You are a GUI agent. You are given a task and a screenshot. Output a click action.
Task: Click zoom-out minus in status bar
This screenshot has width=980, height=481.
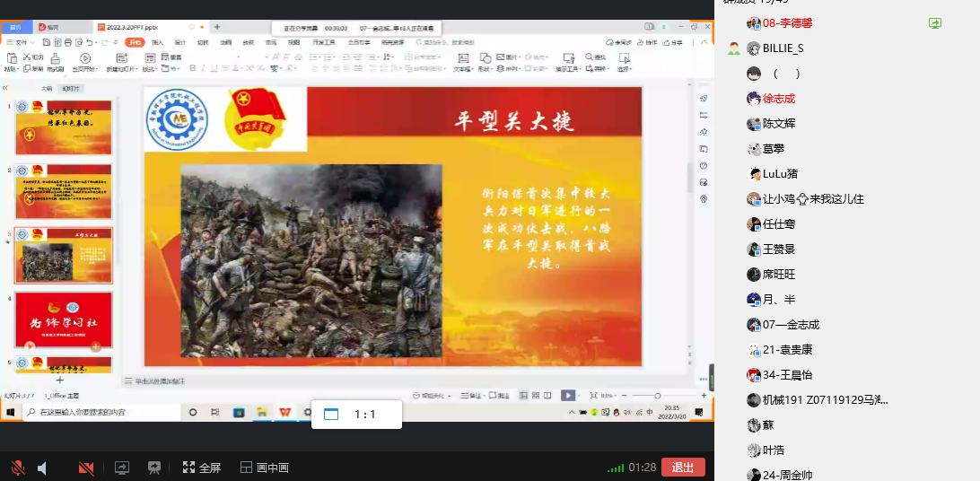[623, 396]
